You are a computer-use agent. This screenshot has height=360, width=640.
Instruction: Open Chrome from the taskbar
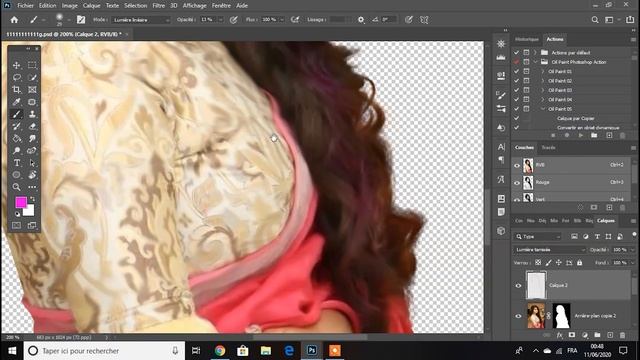tap(220, 351)
